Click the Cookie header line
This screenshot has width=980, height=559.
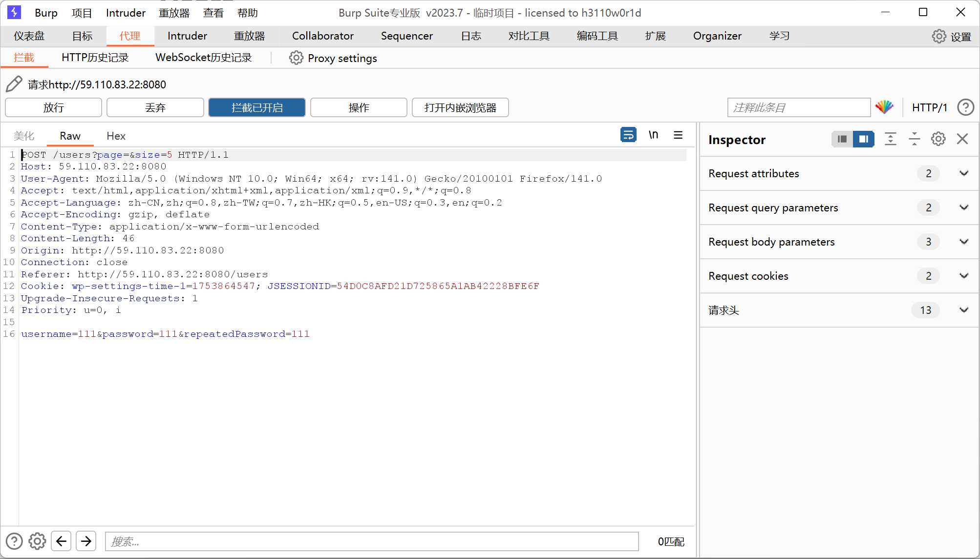click(x=280, y=286)
